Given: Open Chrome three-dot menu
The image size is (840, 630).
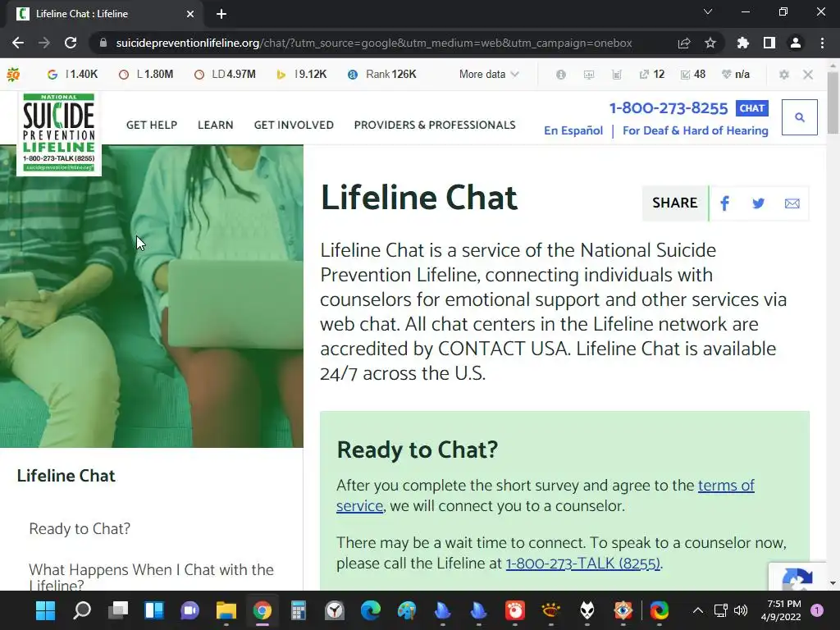Looking at the screenshot, I should 822,43.
